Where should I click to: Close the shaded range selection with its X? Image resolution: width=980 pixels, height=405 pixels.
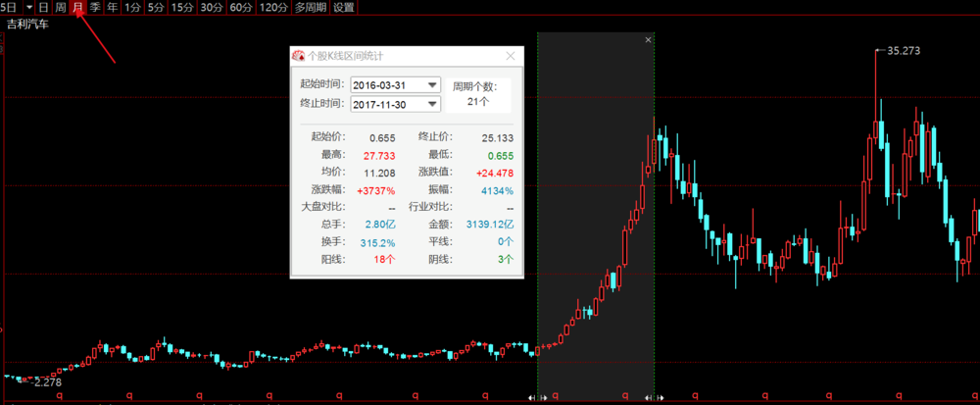[x=648, y=40]
